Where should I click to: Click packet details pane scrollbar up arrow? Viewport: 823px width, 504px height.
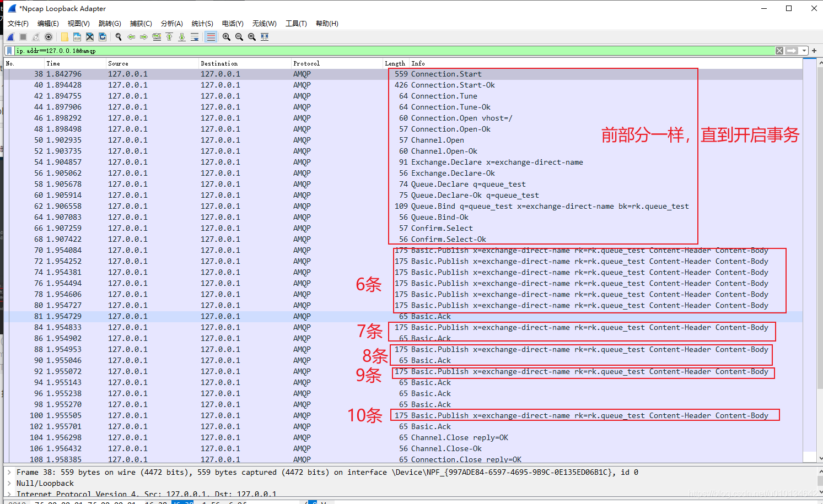click(x=820, y=471)
